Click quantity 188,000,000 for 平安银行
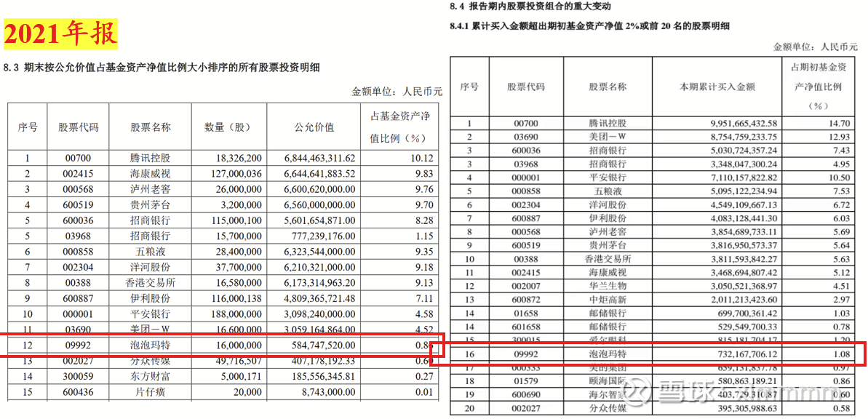The image size is (868, 419). point(236,314)
